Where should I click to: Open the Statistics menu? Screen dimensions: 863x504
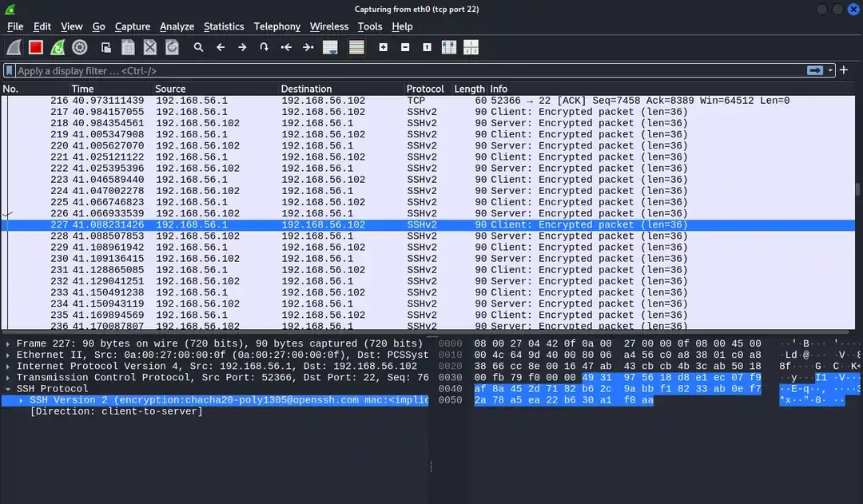pyautogui.click(x=224, y=26)
